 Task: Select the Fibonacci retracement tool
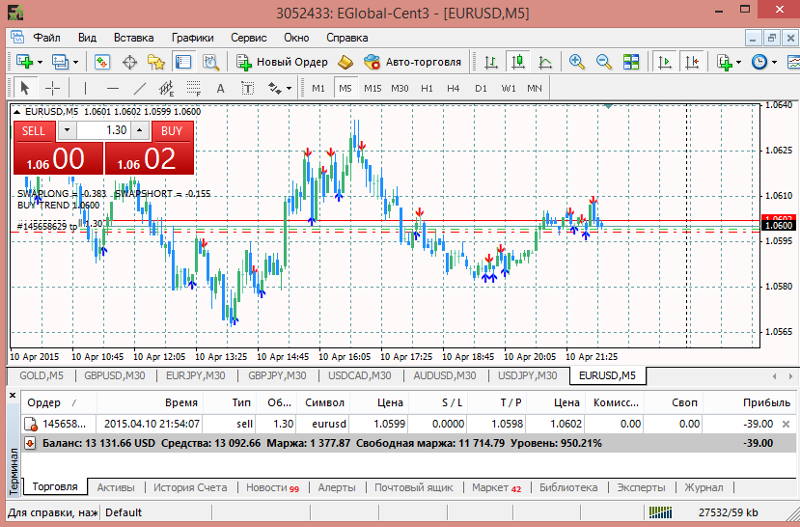pos(194,88)
